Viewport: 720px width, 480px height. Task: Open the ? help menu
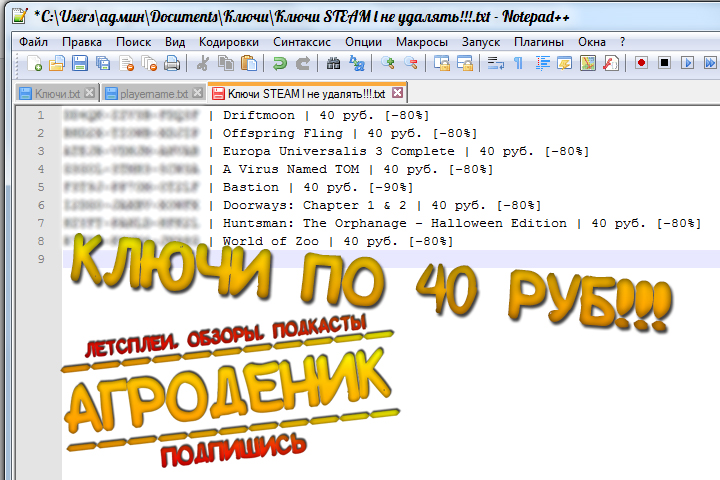(x=622, y=42)
